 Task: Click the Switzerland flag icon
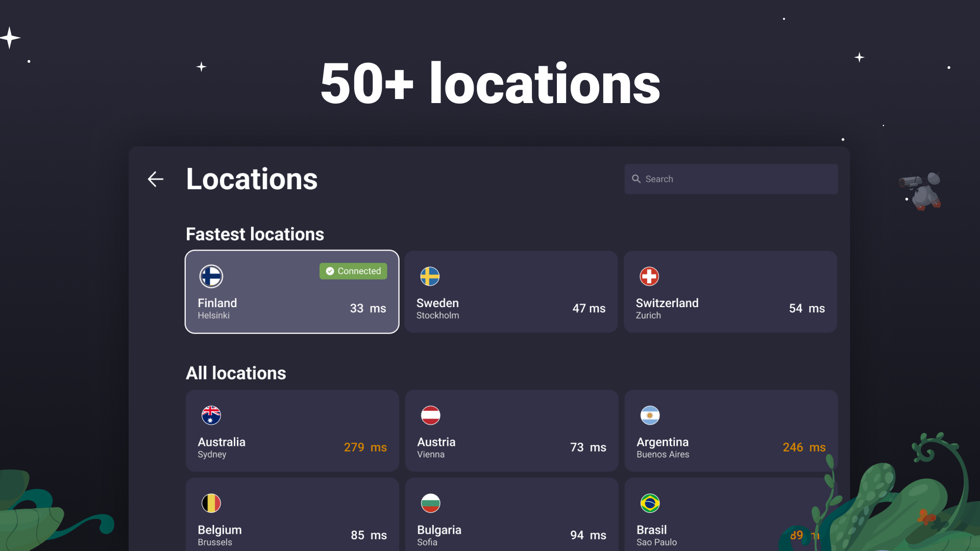click(649, 276)
